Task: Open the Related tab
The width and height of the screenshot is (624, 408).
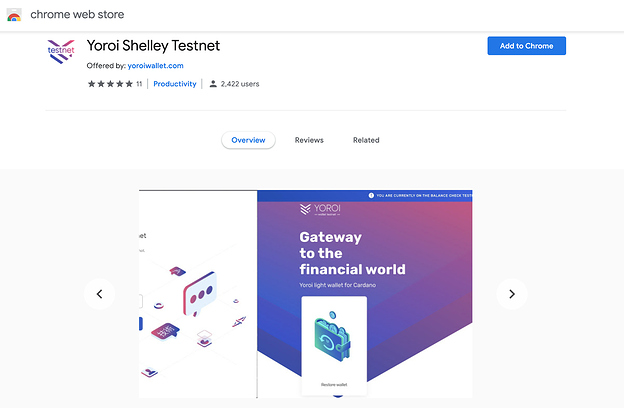Action: tap(366, 140)
